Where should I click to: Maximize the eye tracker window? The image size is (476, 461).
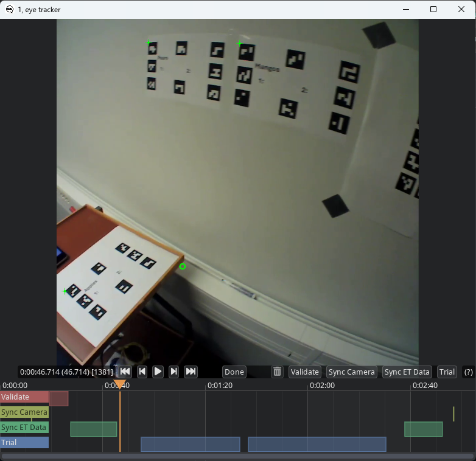tap(433, 9)
